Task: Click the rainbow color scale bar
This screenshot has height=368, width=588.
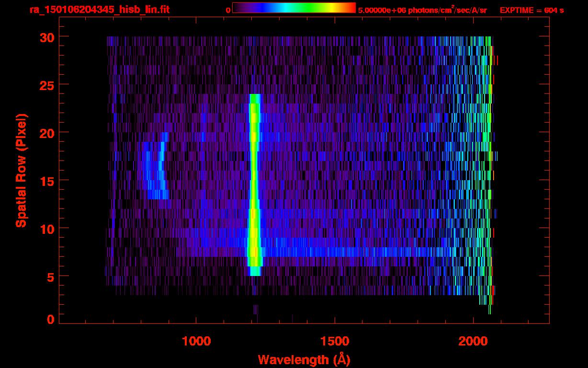Action: (x=294, y=8)
